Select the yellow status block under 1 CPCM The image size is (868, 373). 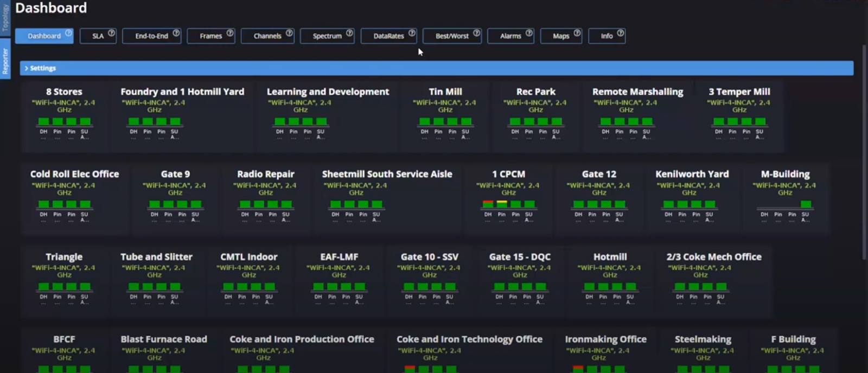pos(502,204)
